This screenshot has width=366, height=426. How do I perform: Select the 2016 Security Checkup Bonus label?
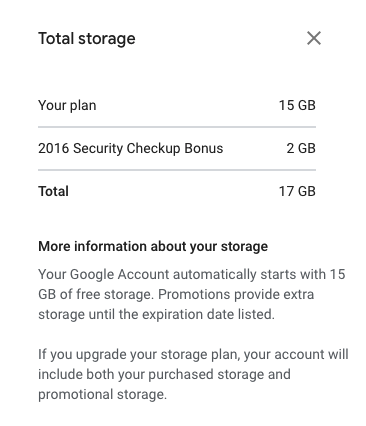tap(130, 149)
